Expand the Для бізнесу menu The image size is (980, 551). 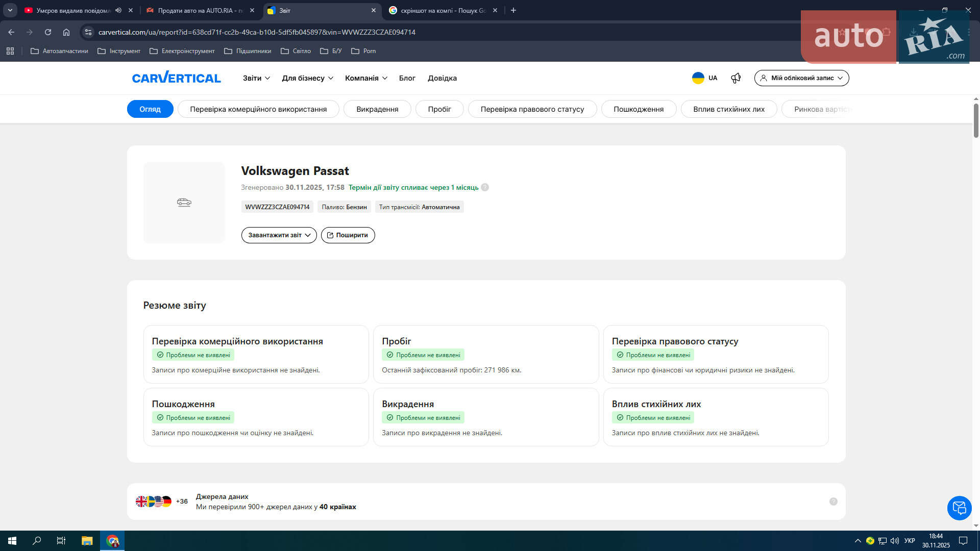click(308, 78)
